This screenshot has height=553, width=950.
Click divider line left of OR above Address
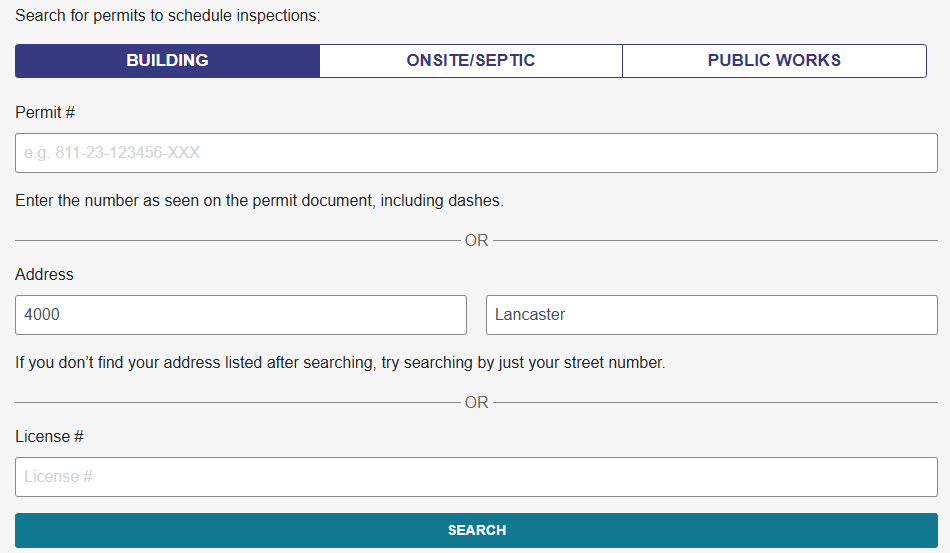tap(237, 241)
